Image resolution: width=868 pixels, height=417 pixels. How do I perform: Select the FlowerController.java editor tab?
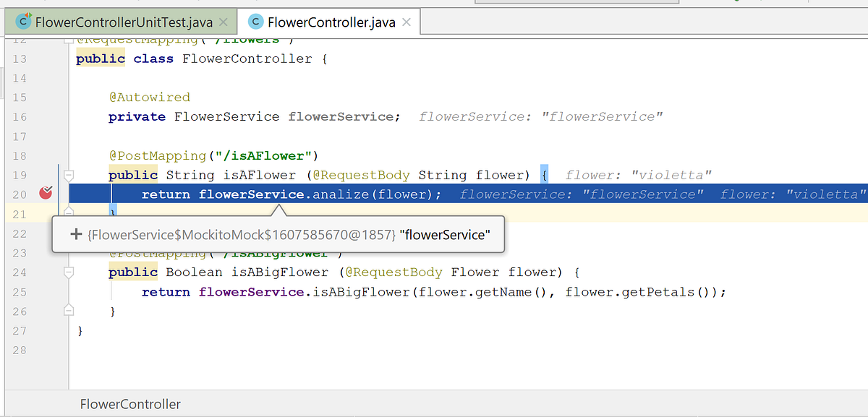coord(333,22)
